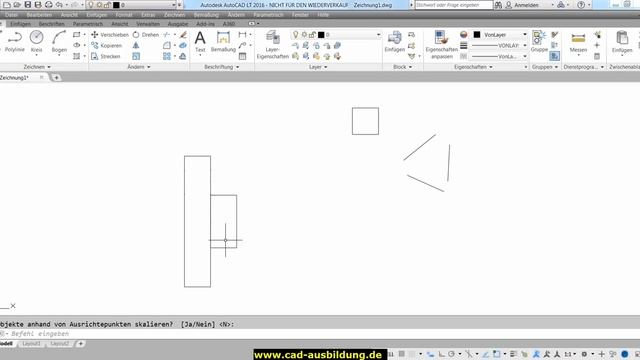This screenshot has width=640, height=360.
Task: Toggle layer lock icon in Layer panel dropdown
Action: coord(312,35)
